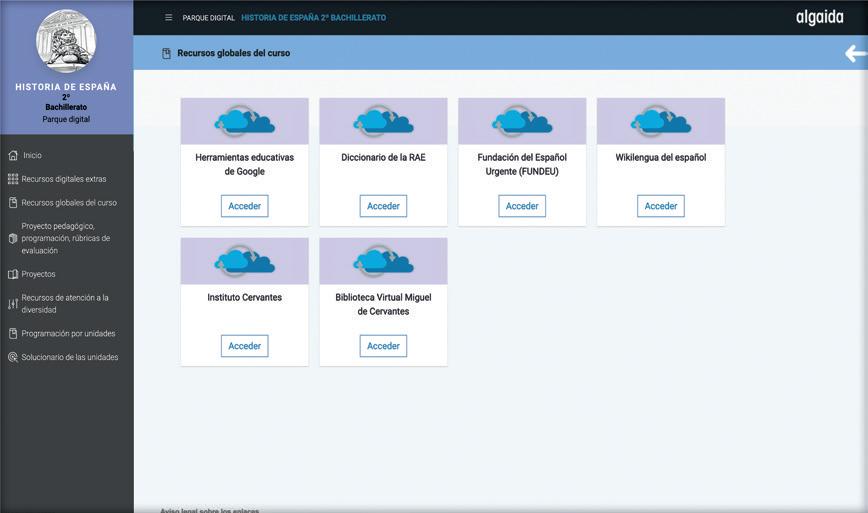Click the cloud icon on Diccionario de la RAE card

click(383, 121)
